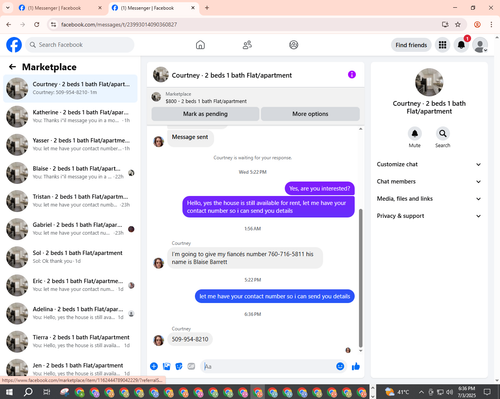Open Blaise conversation in list
This screenshot has width=500, height=399.
pos(70,173)
